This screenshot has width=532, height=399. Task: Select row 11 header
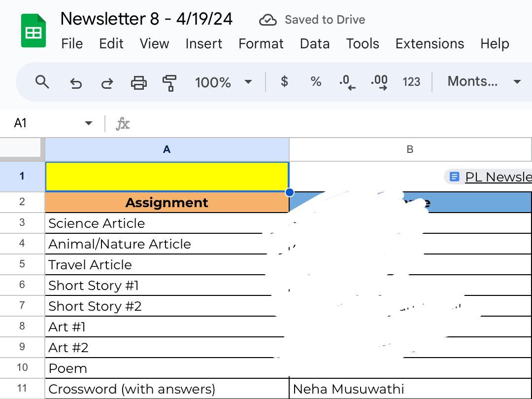coord(22,388)
